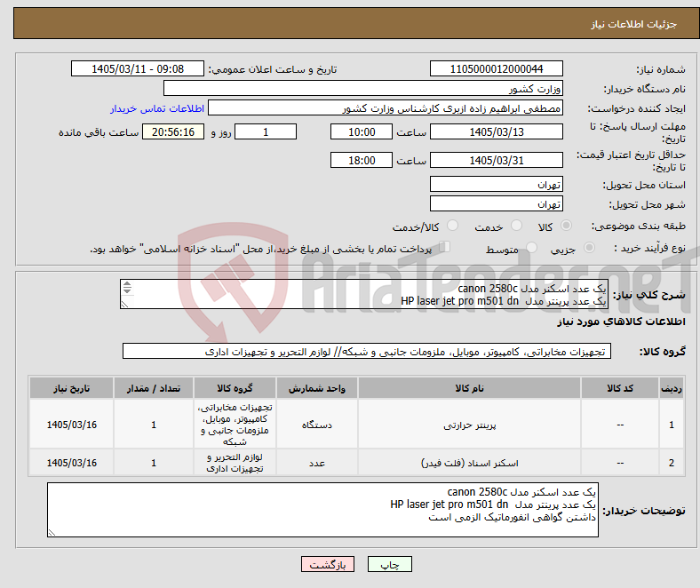
Task: Click the گروه کالا column header
Action: pos(235,388)
